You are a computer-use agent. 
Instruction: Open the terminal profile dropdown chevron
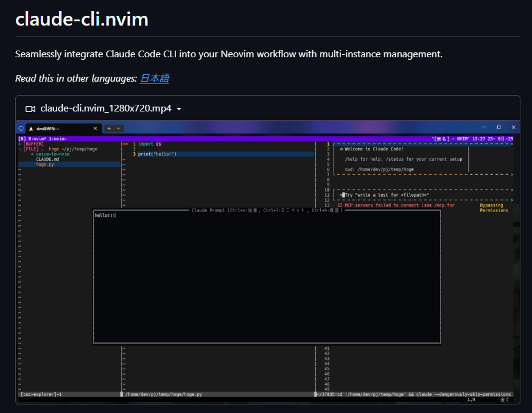coord(118,129)
